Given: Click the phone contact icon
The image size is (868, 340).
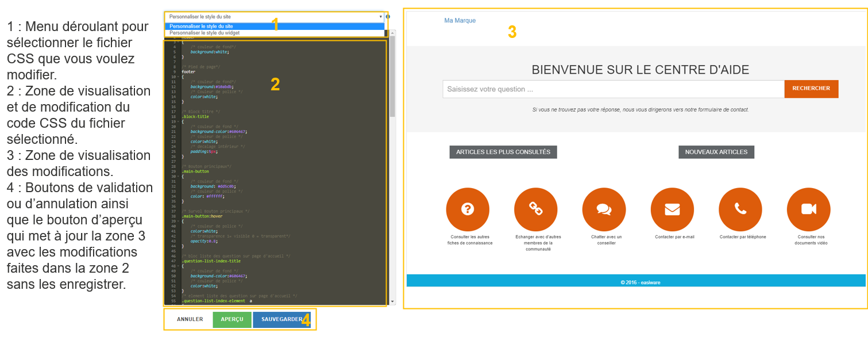Looking at the screenshot, I should (740, 209).
